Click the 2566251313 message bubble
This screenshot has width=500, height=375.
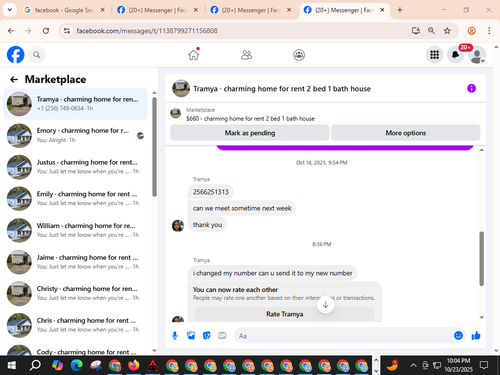point(210,192)
